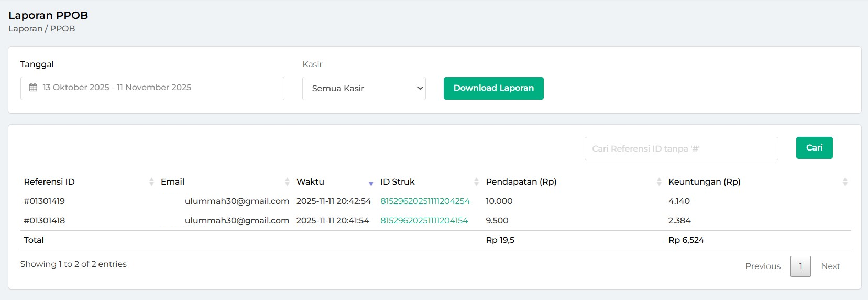The width and height of the screenshot is (868, 300).
Task: Open struk link 81529620251111204154
Action: pyautogui.click(x=424, y=221)
